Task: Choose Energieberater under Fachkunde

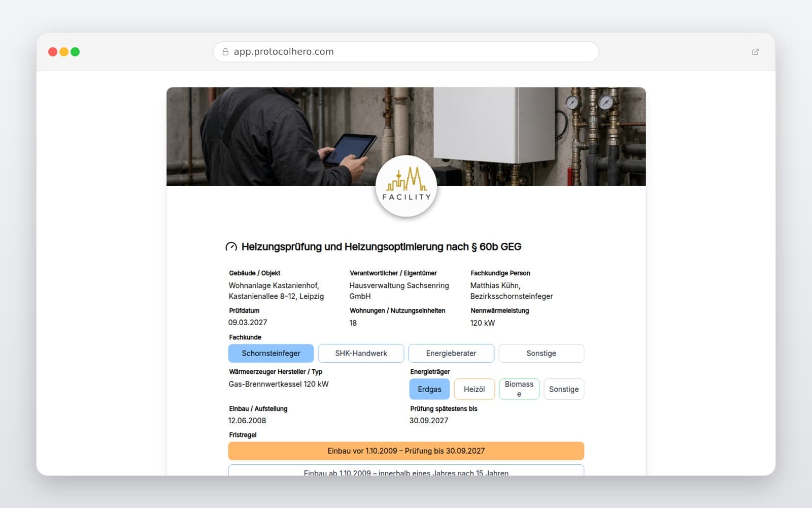Action: pyautogui.click(x=451, y=353)
